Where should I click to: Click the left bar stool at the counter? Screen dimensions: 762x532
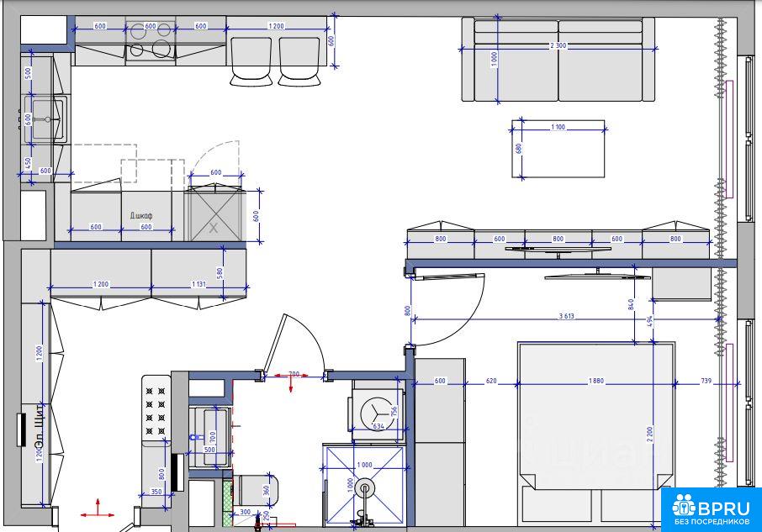point(251,61)
